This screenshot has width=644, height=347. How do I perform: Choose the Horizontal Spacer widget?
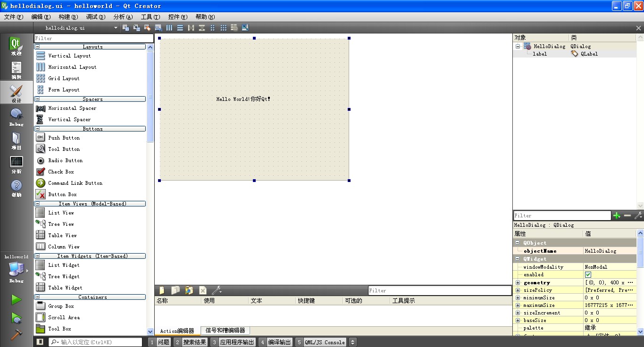(72, 108)
